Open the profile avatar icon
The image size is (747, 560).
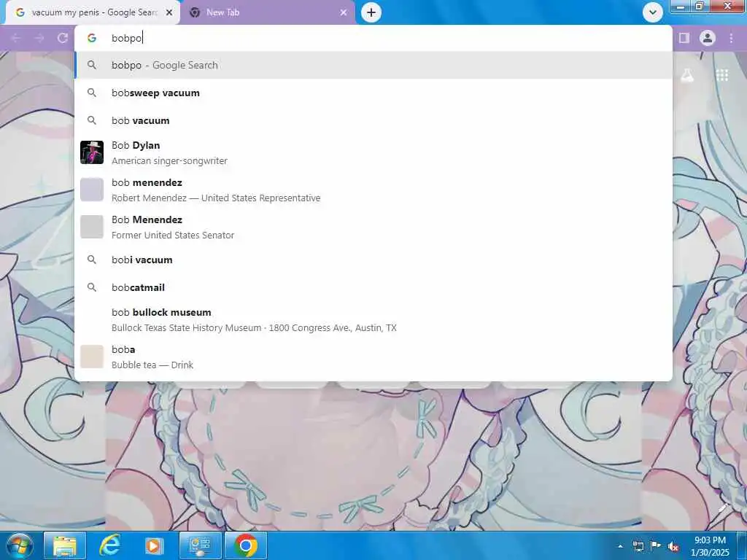pyautogui.click(x=708, y=38)
